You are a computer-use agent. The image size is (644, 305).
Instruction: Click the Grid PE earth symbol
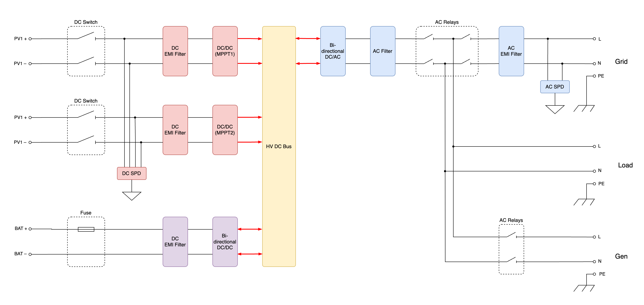point(584,108)
